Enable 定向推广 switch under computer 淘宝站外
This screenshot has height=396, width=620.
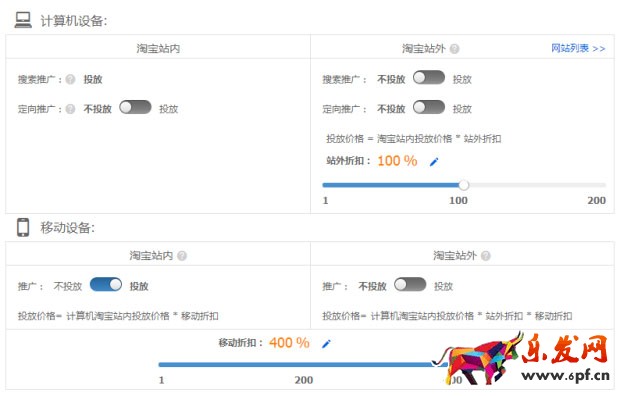tap(429, 107)
